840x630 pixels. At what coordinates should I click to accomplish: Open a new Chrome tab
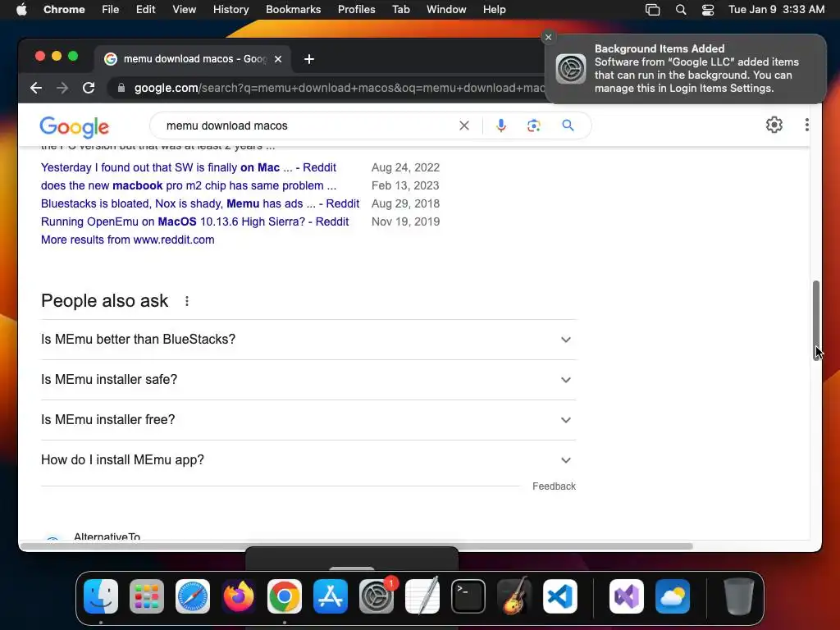tap(309, 59)
